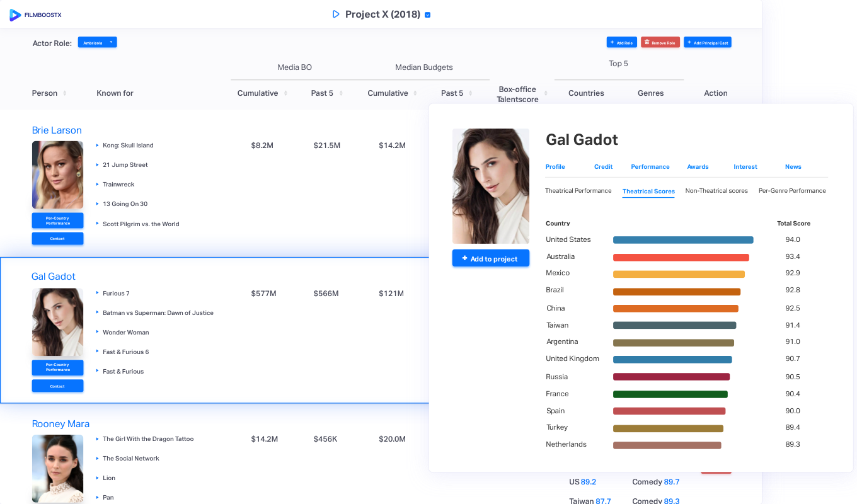This screenshot has width=857, height=504.
Task: Click the FilmBoostX logo icon
Action: pyautogui.click(x=15, y=14)
